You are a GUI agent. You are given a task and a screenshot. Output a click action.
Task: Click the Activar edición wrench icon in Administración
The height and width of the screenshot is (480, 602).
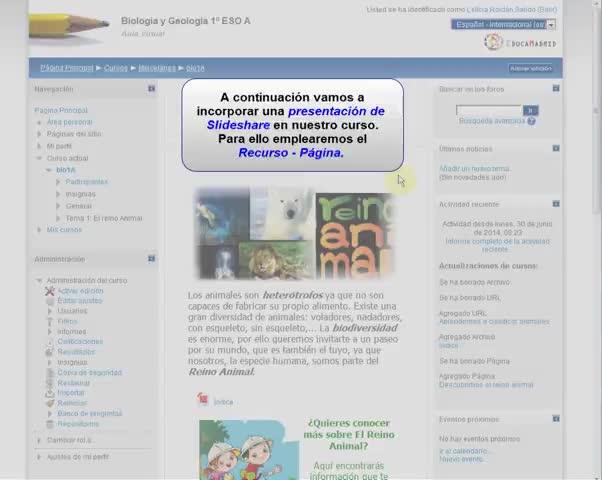point(50,291)
